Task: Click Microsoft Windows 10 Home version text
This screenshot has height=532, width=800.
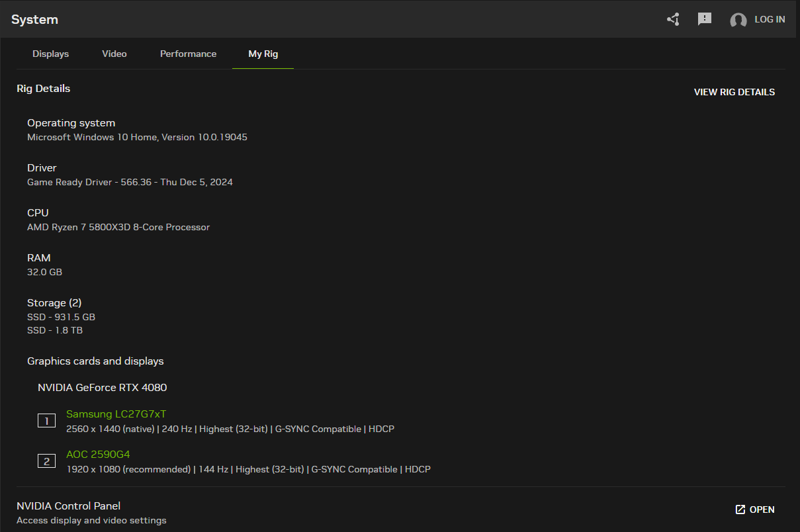Action: coord(137,137)
